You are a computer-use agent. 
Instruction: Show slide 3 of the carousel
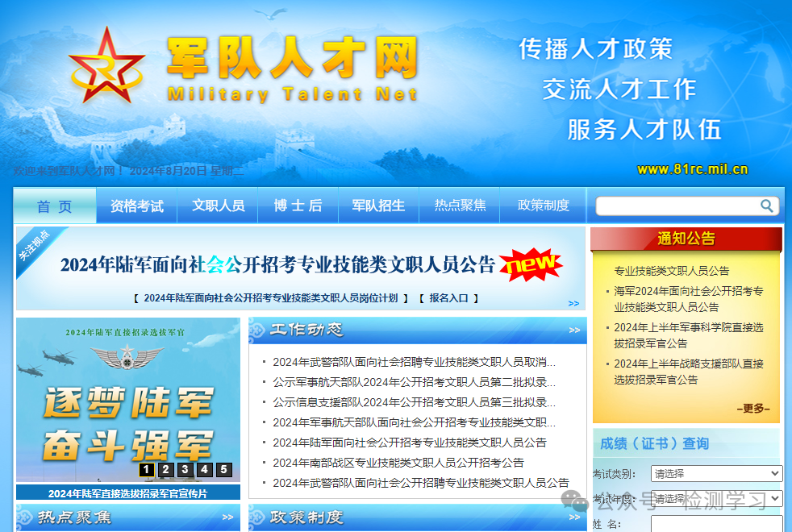185,469
